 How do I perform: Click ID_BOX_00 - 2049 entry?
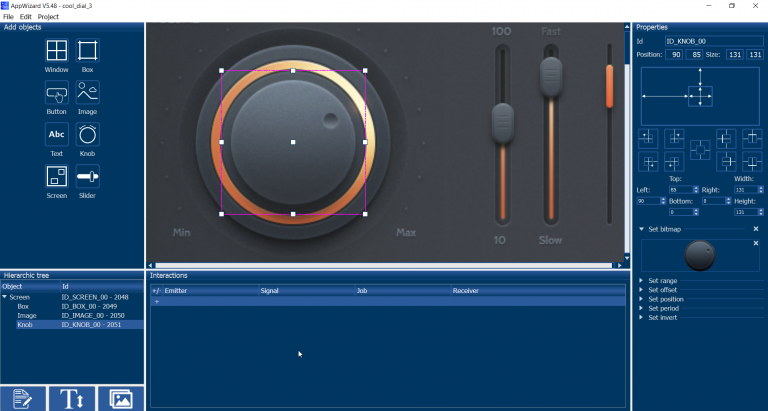89,306
